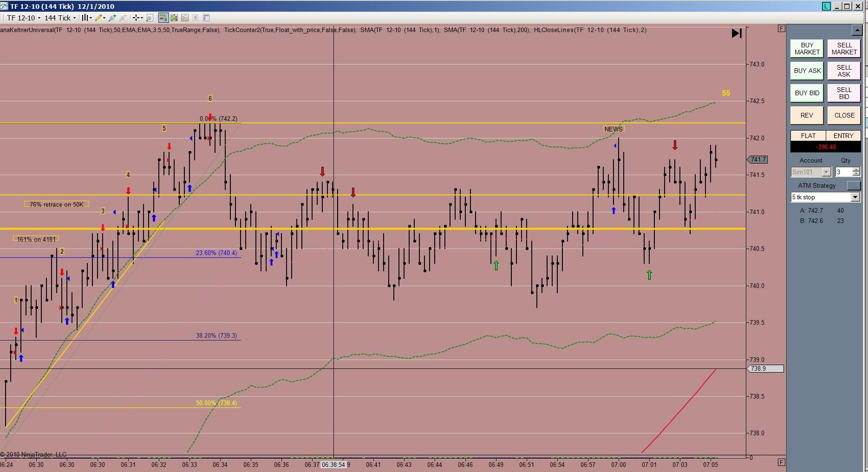868x472 pixels.
Task: Open the data series candlestick icon
Action: [x=174, y=18]
